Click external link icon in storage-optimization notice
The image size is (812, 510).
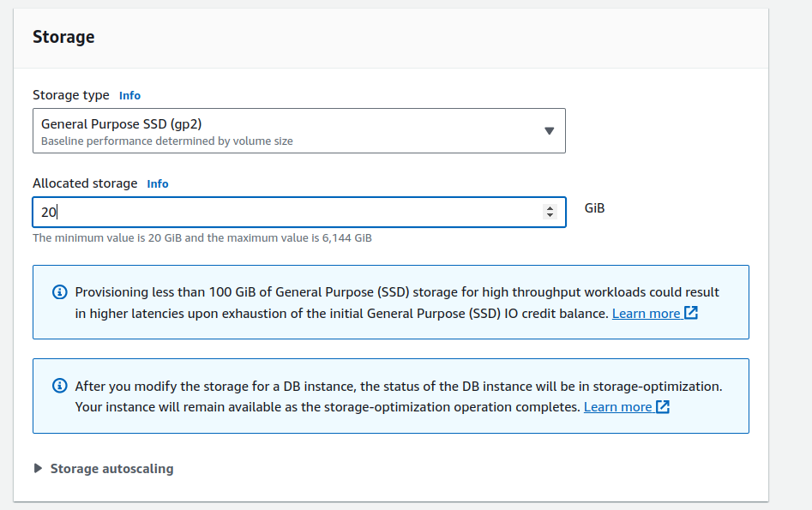(663, 407)
